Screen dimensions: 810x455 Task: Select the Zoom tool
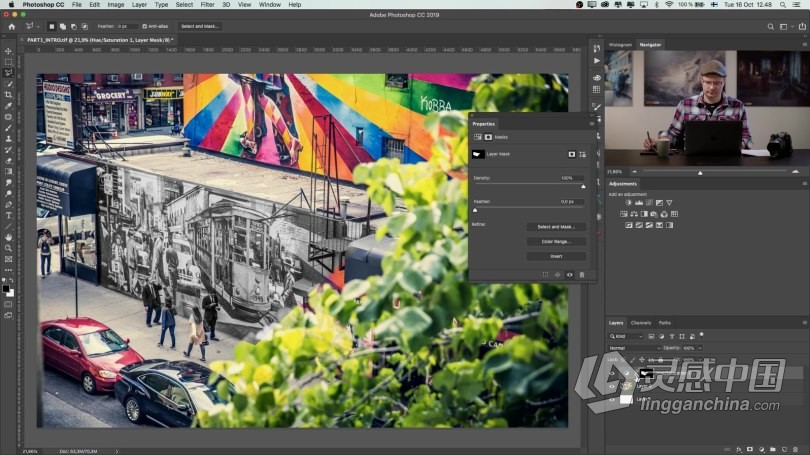click(8, 248)
